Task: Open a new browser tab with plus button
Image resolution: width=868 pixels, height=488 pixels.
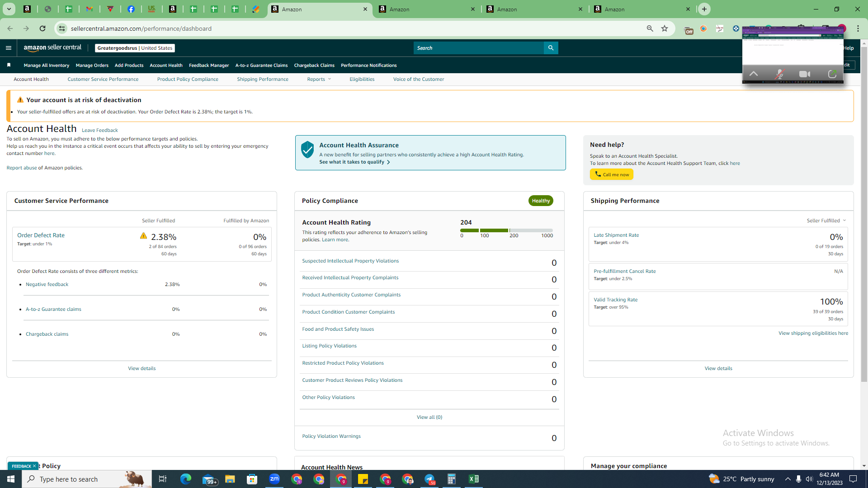Action: click(704, 9)
